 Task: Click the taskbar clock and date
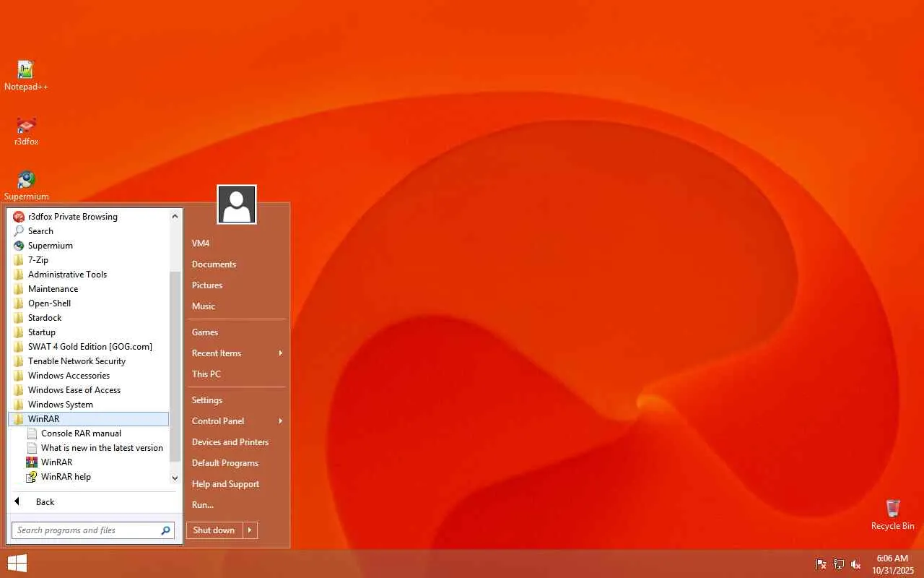pos(892,564)
